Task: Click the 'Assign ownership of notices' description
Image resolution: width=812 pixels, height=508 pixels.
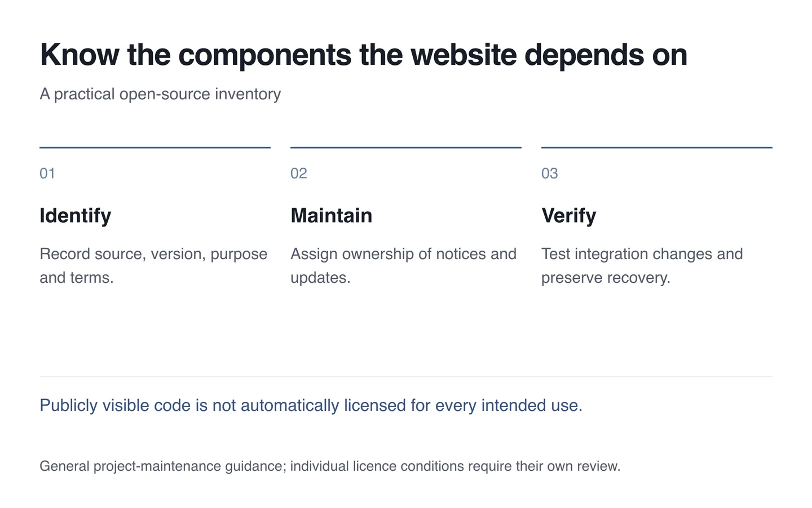Action: 403,266
